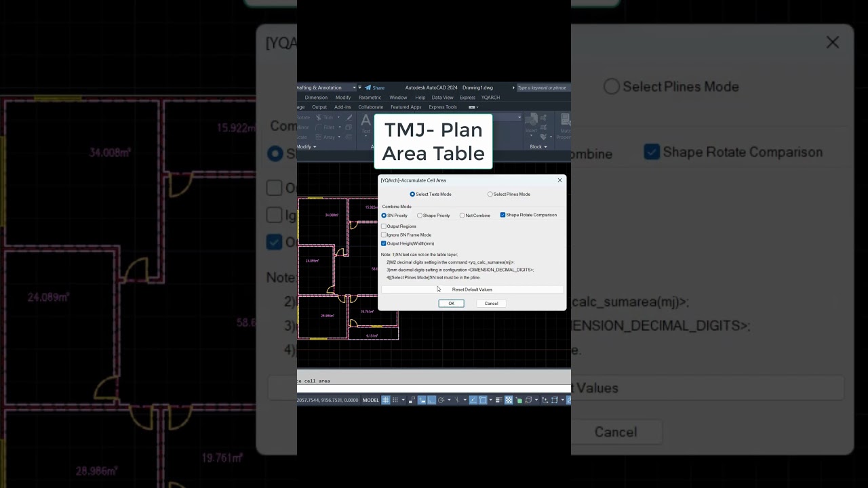Click the command line input area
The height and width of the screenshot is (488, 868).
click(x=434, y=389)
